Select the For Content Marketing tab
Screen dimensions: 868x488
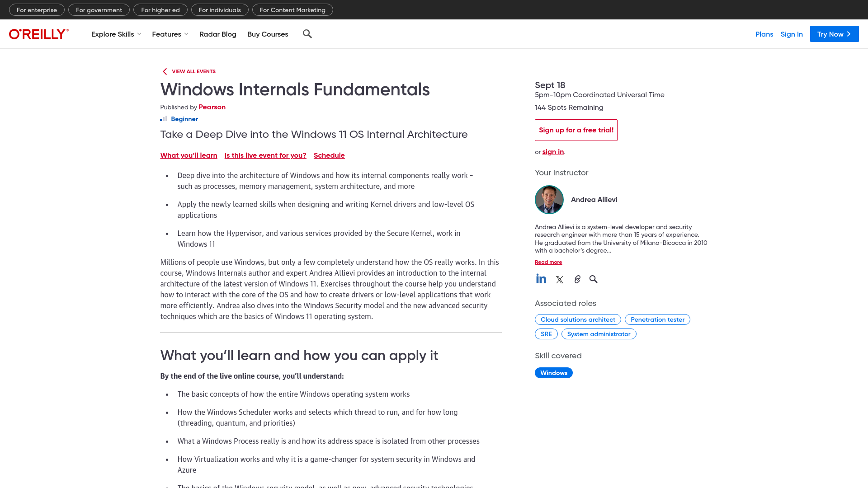click(292, 10)
